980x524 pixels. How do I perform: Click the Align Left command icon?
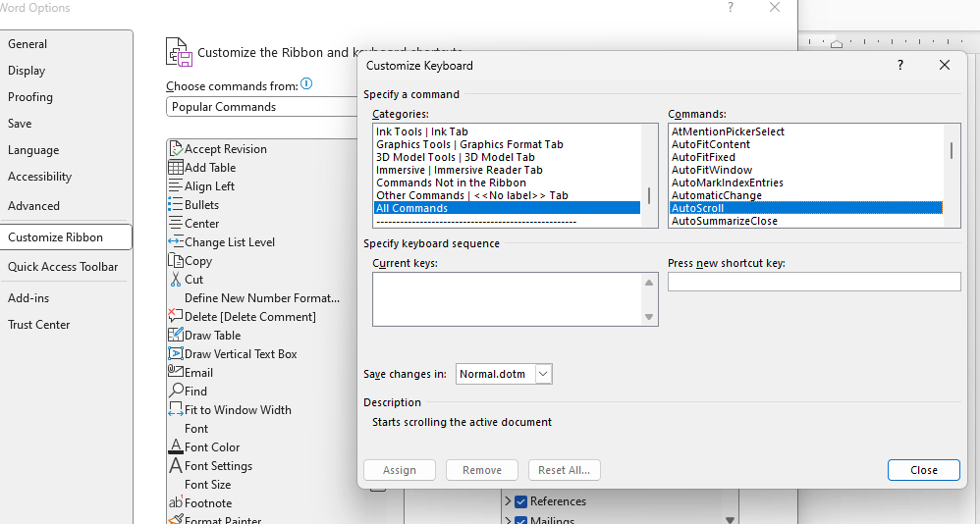[x=176, y=186]
